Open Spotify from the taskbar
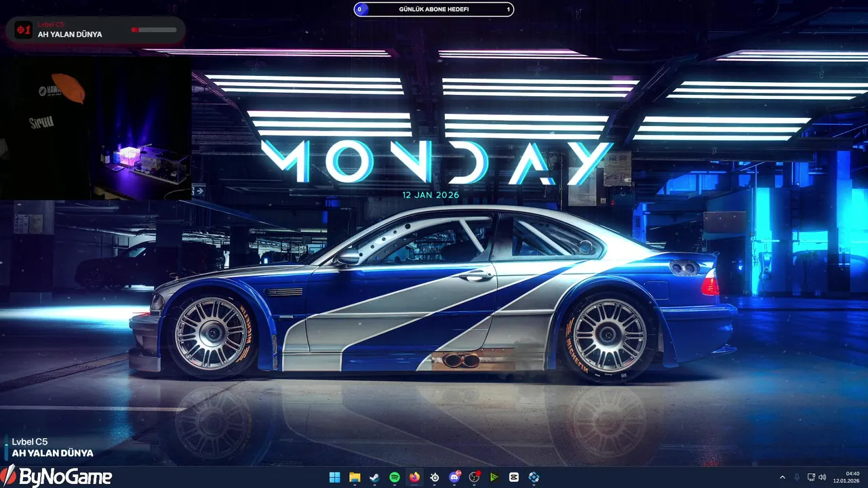Screen dimensions: 868x488 395,477
